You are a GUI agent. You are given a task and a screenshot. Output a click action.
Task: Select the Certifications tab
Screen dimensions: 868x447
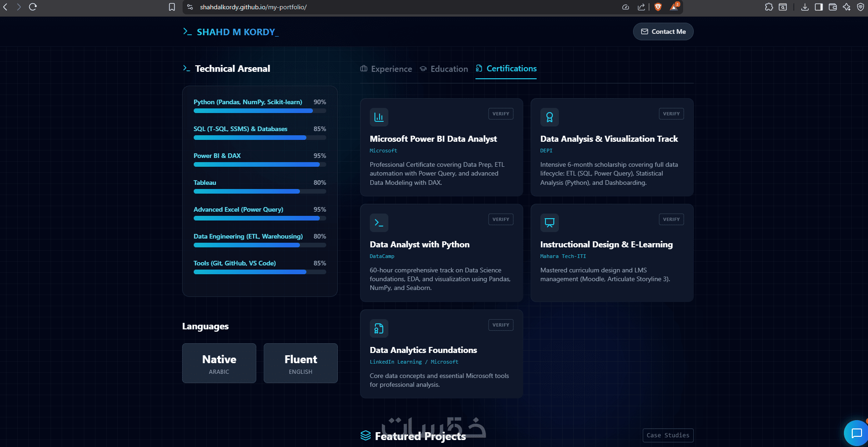click(506, 69)
